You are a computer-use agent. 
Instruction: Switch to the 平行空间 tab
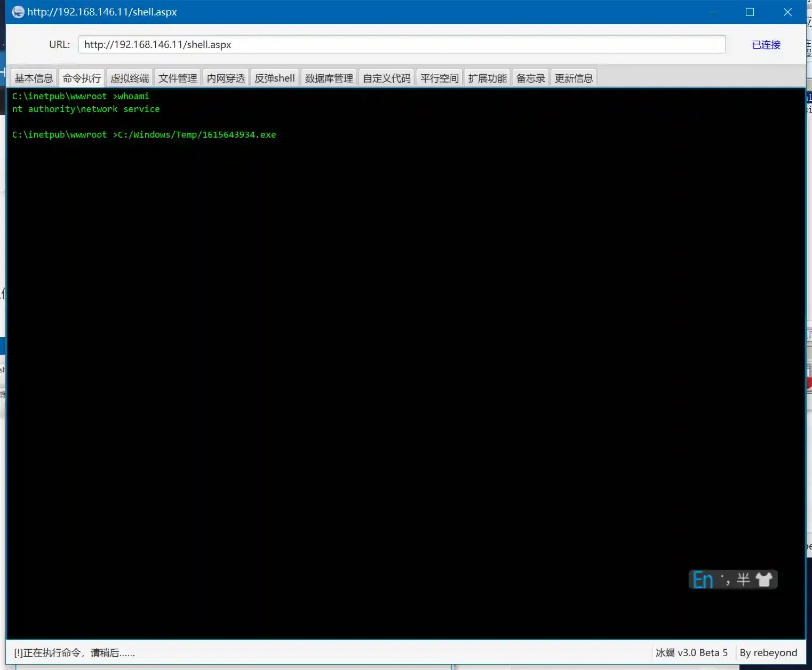[x=439, y=78]
